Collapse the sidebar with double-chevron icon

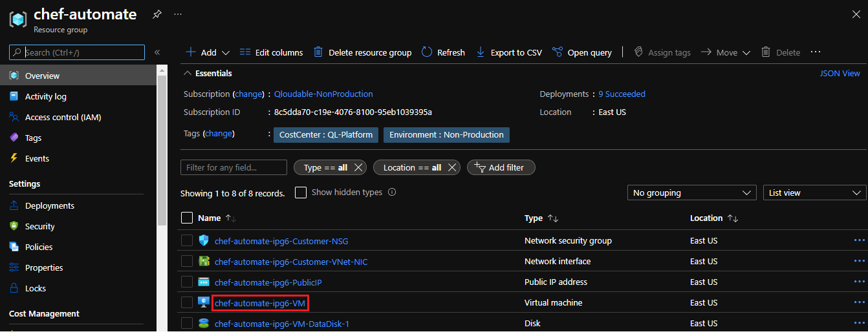point(157,52)
